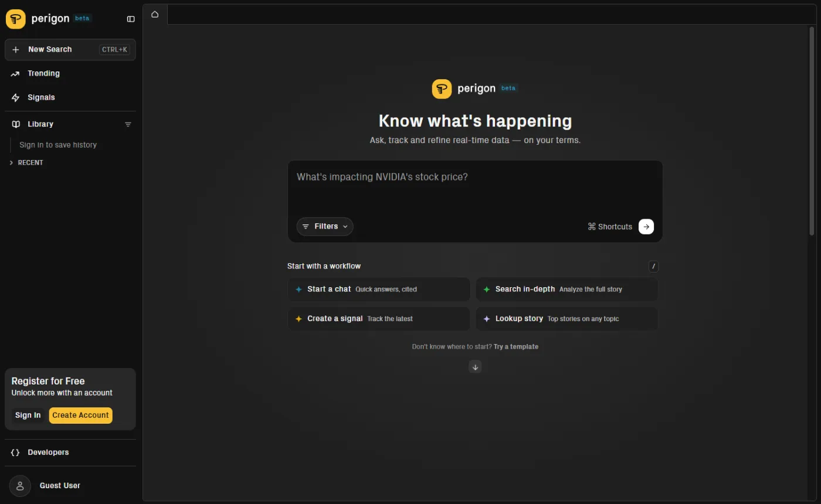
Task: Click the Create Account button
Action: point(80,415)
